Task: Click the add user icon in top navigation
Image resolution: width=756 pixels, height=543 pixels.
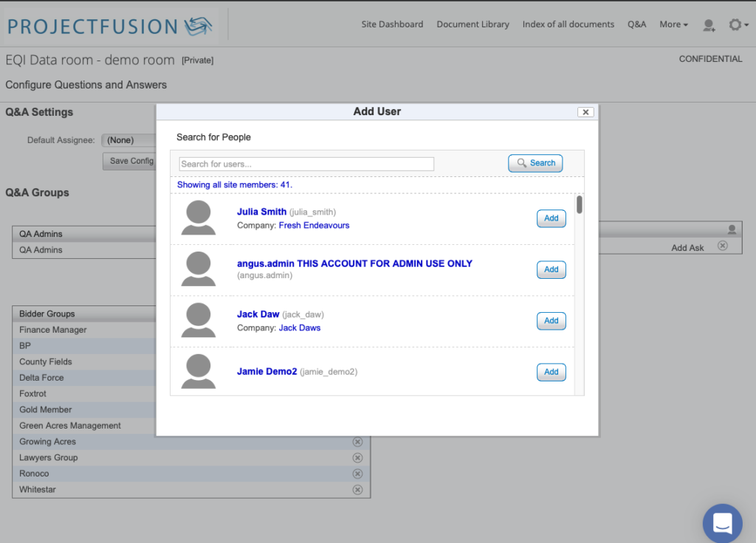Action: [x=709, y=25]
